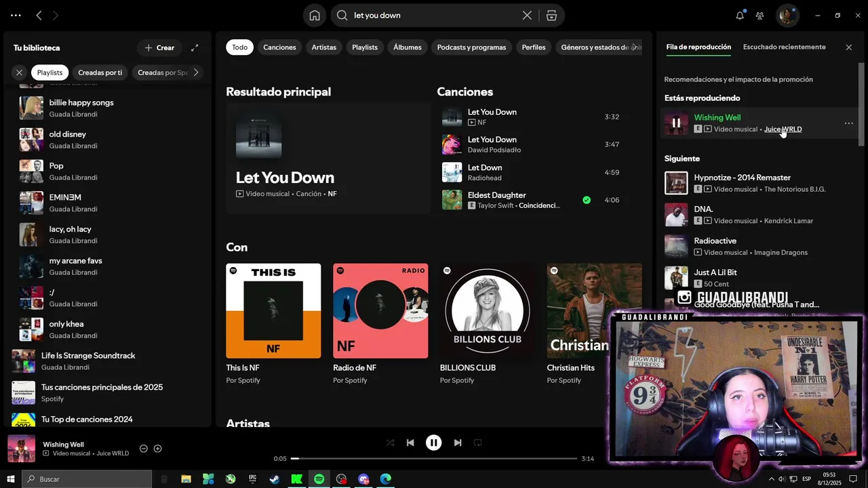Screen dimensions: 868x488
Task: Open the three-dots app menu
Action: click(16, 15)
